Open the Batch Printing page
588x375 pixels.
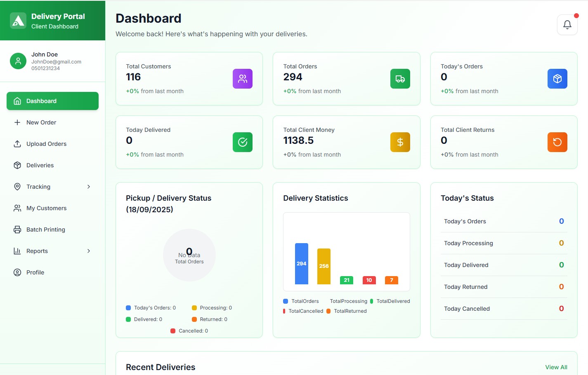(x=45, y=230)
